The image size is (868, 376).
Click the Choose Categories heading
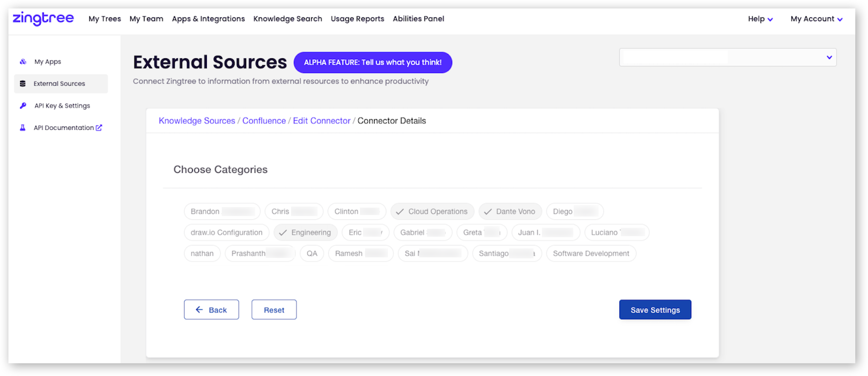tap(221, 169)
